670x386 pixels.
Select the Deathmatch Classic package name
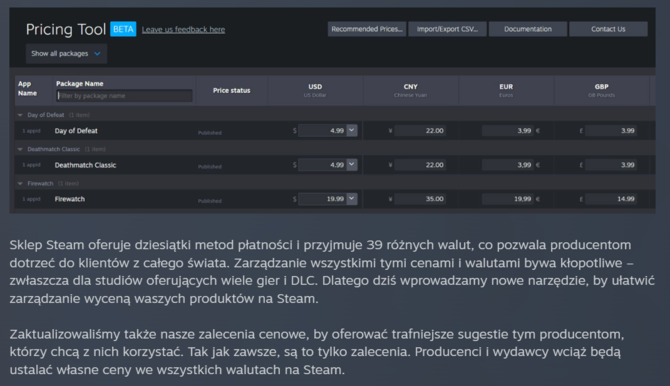[85, 165]
